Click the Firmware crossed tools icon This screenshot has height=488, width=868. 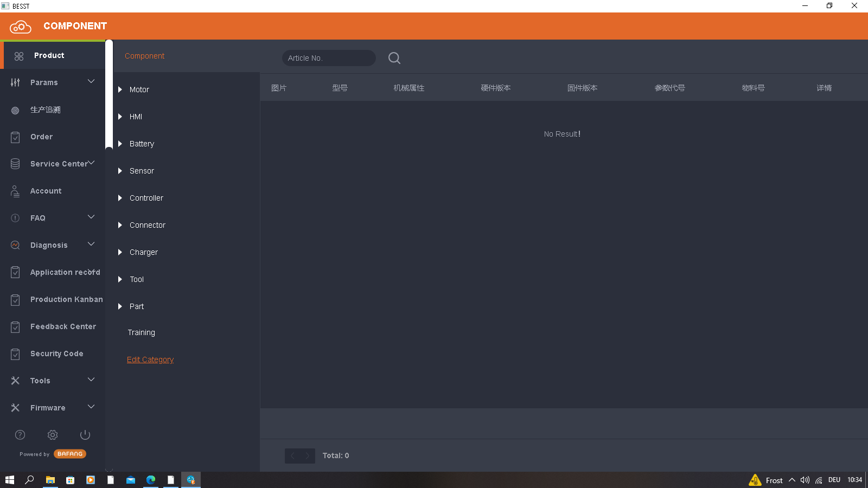click(x=15, y=408)
